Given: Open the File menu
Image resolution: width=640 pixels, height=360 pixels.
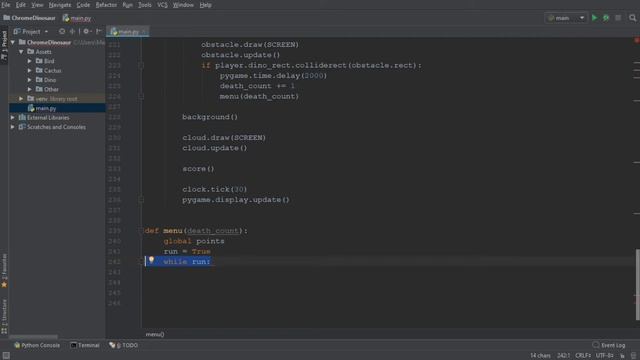Looking at the screenshot, I should coord(6,5).
